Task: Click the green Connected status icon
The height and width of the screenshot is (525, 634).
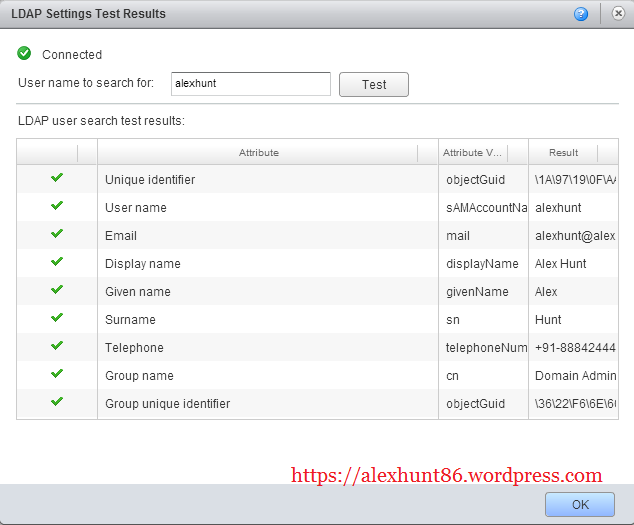Action: [25, 54]
